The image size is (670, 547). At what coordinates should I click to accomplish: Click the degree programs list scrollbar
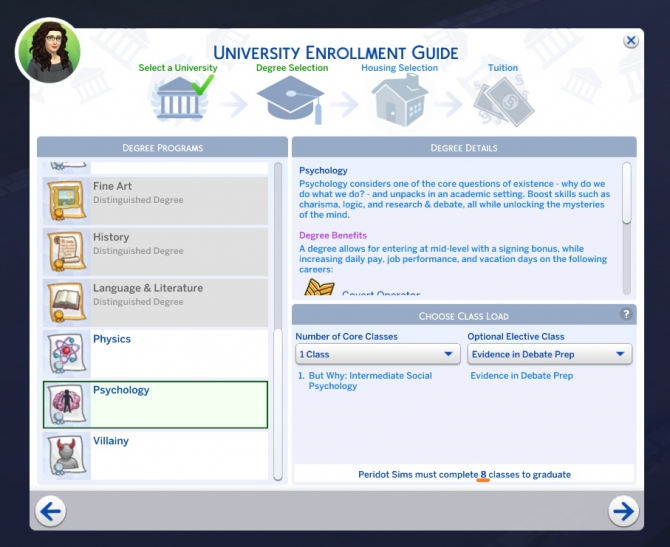point(278,250)
